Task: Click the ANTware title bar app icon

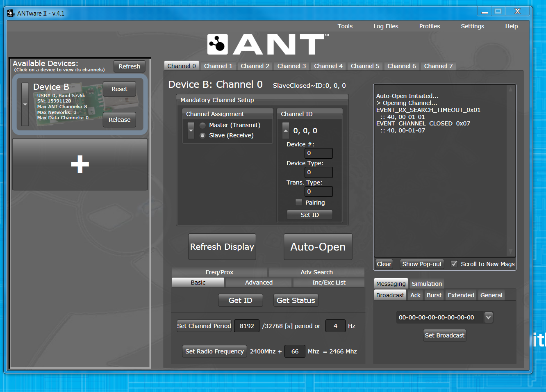Action: pyautogui.click(x=11, y=13)
